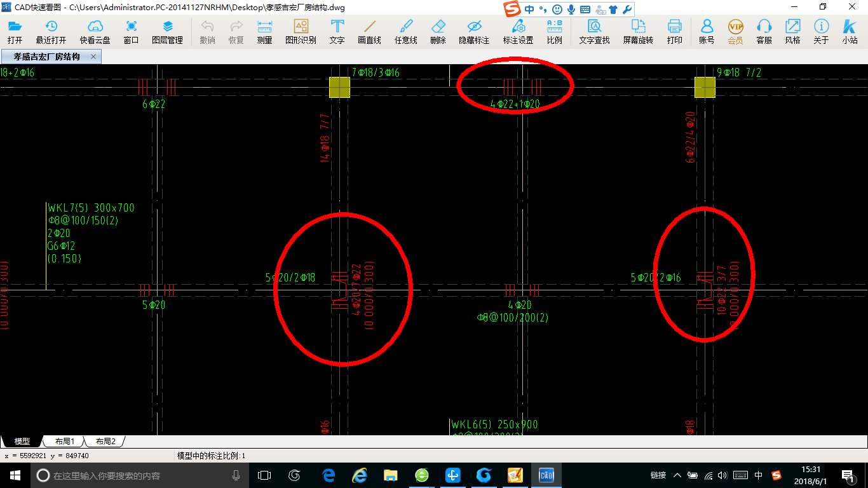
Task: Click the Φ8@100/200(2) stirrup annotation
Action: 513,317
